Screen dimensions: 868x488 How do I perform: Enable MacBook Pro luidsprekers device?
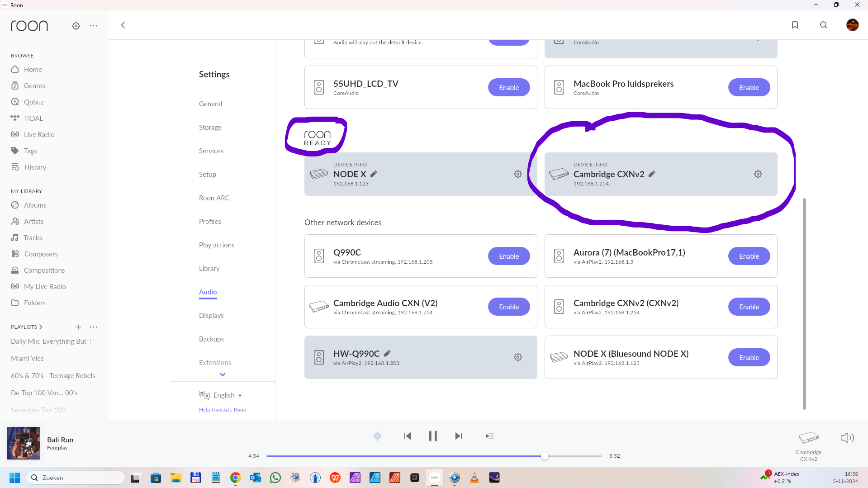click(x=749, y=87)
